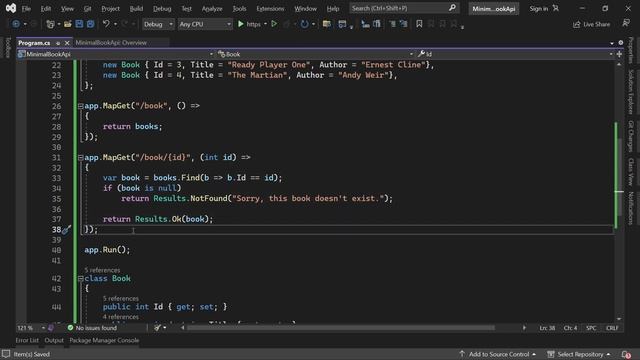Open the active documents list dropdown arrow
Image resolution: width=640 pixels, height=360 pixels.
click(612, 43)
